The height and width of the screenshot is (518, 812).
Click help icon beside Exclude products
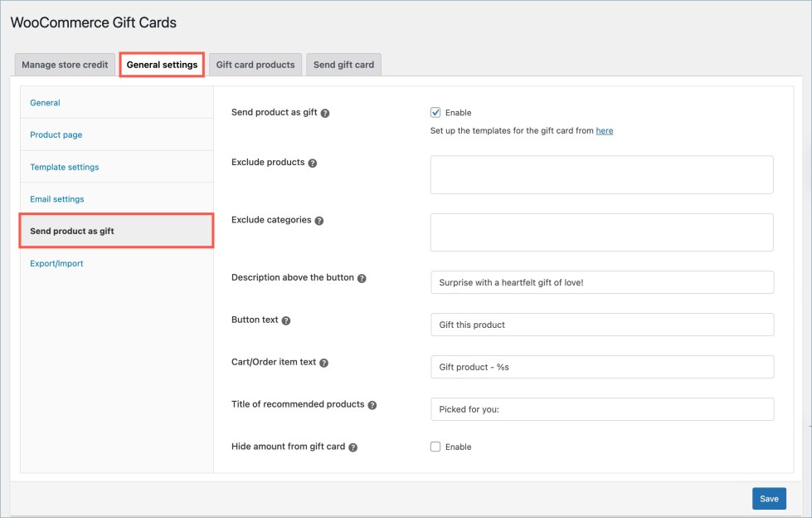[x=312, y=163]
